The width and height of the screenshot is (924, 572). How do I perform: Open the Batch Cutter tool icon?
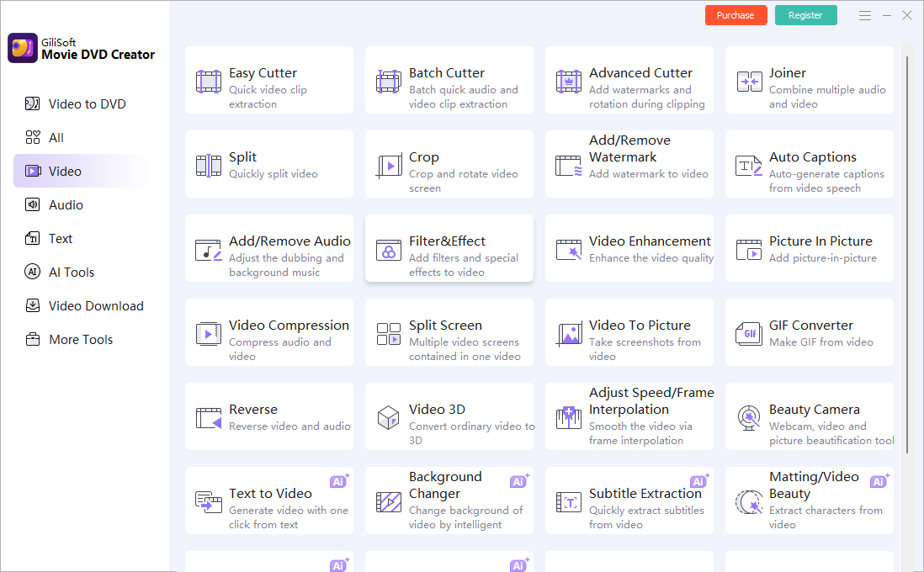[x=388, y=82]
